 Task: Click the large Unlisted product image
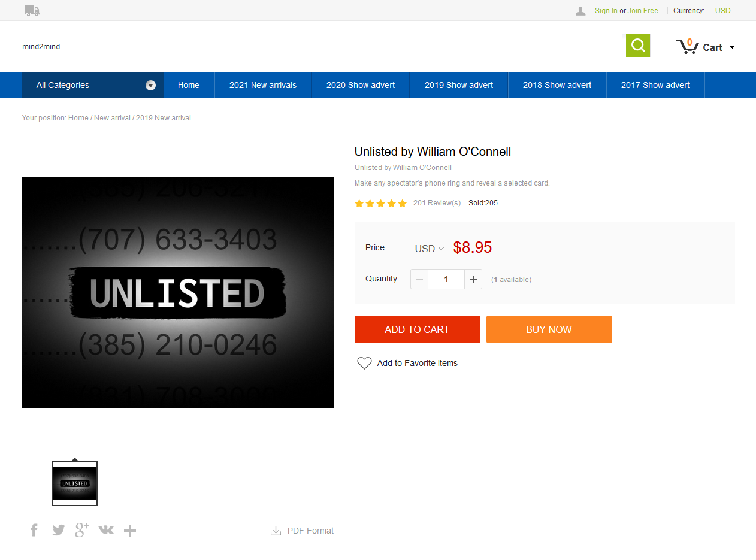coord(178,293)
